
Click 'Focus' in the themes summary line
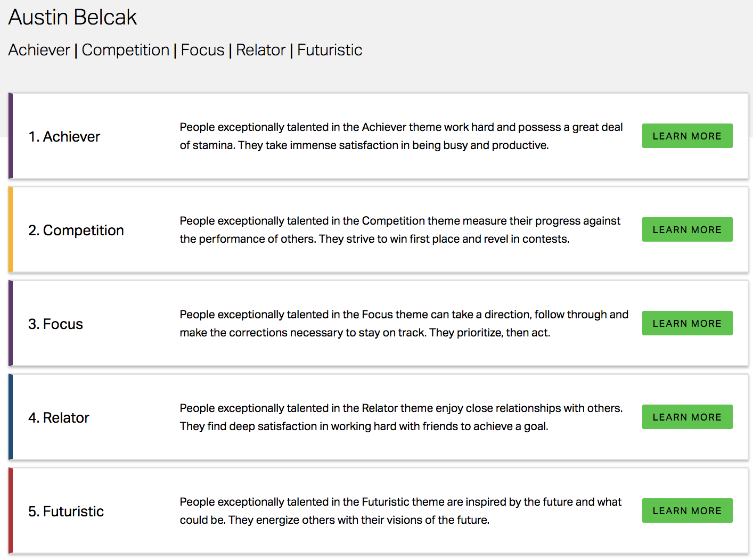tap(203, 50)
